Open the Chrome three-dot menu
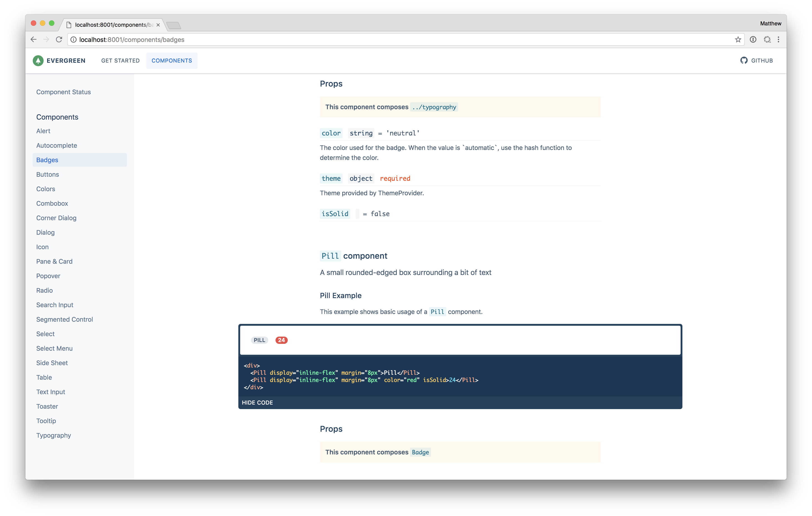Screen dimensions: 812x516 click(778, 39)
